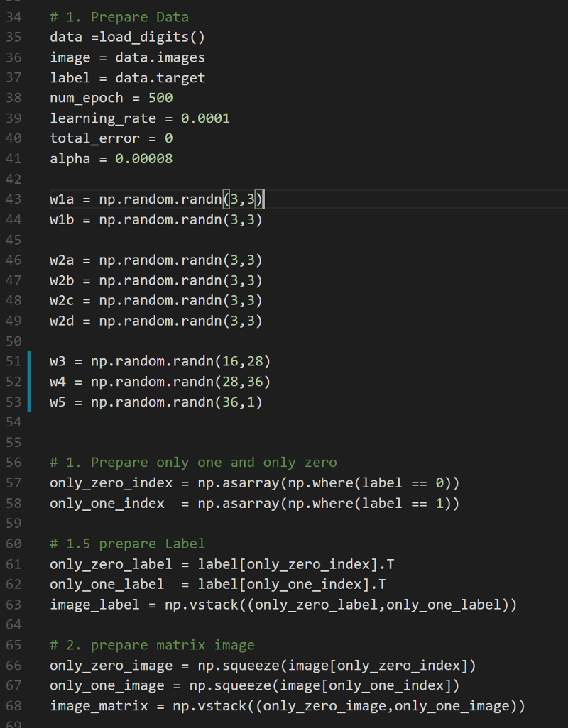Click the learning_rate value 0.0001
The width and height of the screenshot is (568, 728).
[205, 118]
